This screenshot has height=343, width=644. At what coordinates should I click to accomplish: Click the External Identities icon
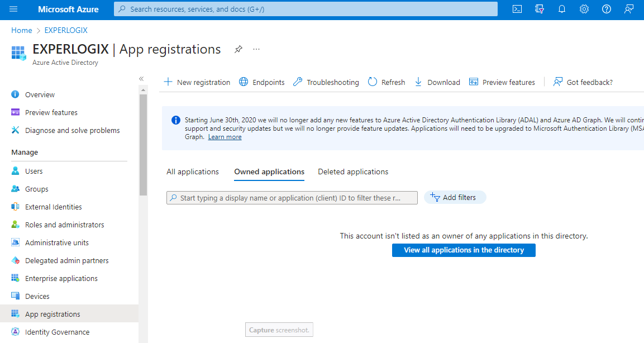tap(15, 207)
